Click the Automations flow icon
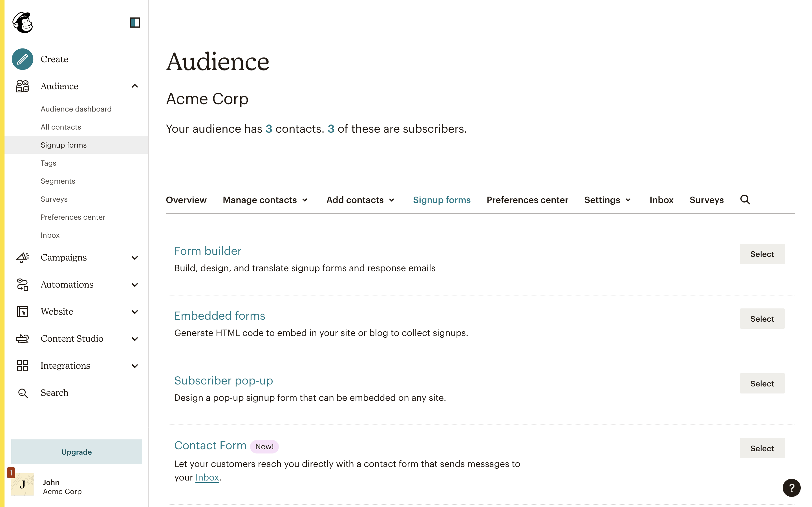The width and height of the screenshot is (812, 507). pos(23,284)
